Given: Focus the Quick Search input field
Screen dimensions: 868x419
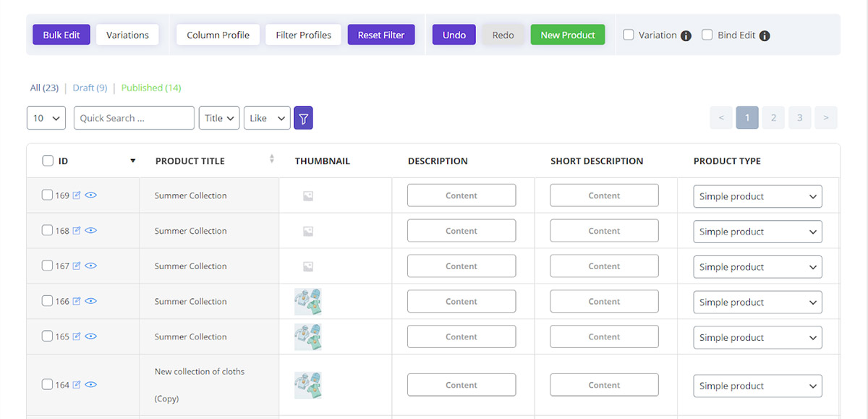Looking at the screenshot, I should click(x=134, y=118).
